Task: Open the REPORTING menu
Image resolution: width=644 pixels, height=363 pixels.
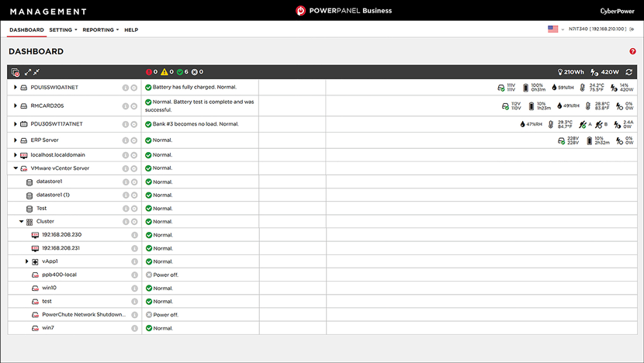Action: pos(101,30)
